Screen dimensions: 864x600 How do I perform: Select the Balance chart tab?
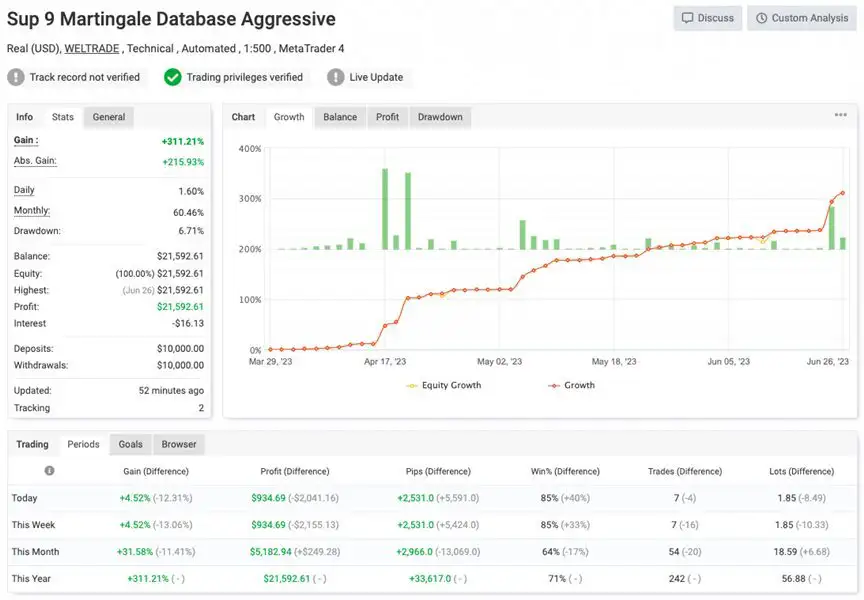click(x=340, y=117)
